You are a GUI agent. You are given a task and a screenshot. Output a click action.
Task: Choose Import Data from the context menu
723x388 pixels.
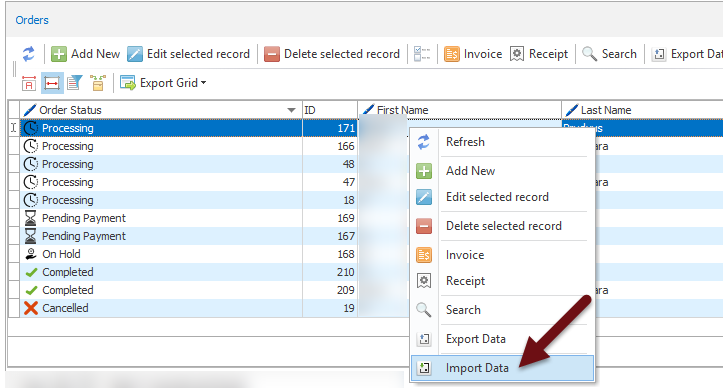click(x=502, y=368)
